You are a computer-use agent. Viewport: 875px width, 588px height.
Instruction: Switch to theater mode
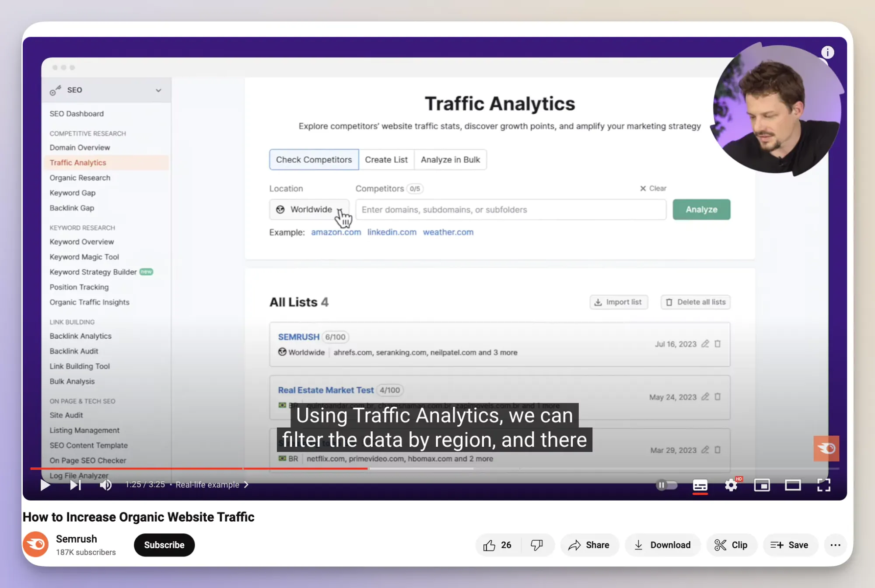pos(793,485)
